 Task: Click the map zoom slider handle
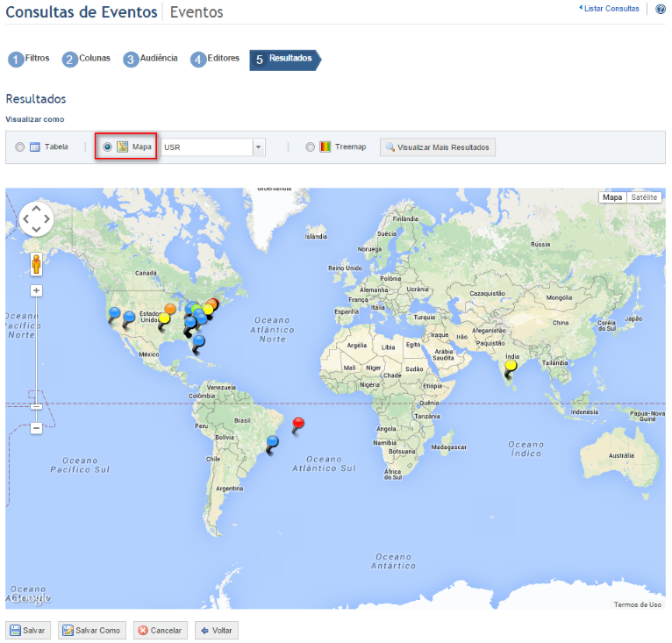(x=37, y=406)
